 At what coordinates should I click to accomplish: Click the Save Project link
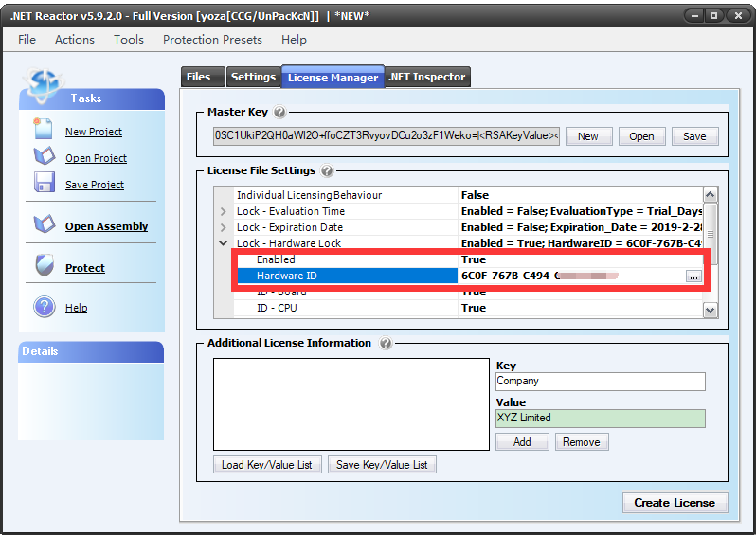click(x=95, y=185)
